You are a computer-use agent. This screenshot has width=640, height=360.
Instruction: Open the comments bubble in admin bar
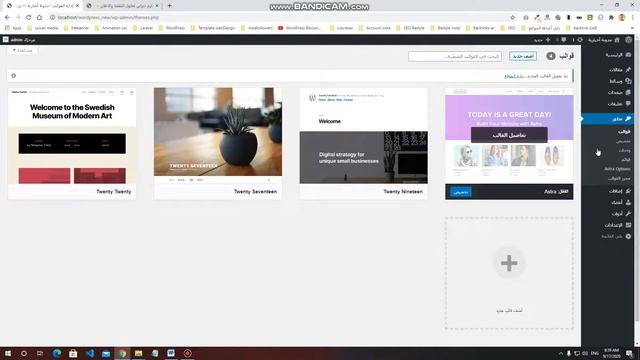(564, 40)
